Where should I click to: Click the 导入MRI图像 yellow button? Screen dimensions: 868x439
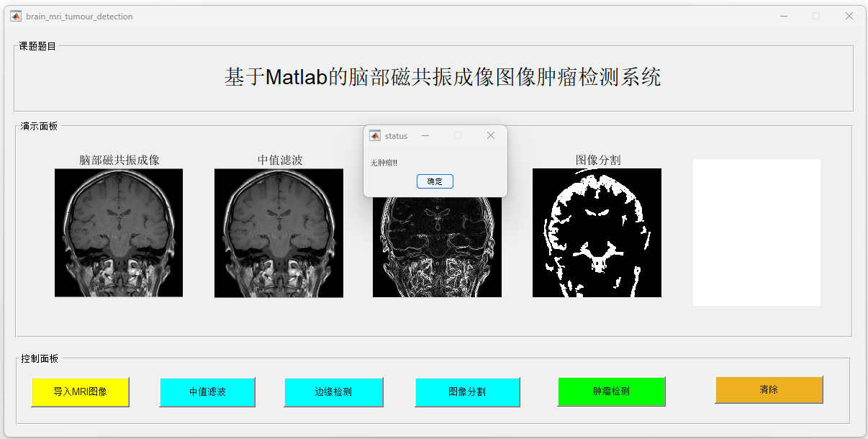pos(80,392)
